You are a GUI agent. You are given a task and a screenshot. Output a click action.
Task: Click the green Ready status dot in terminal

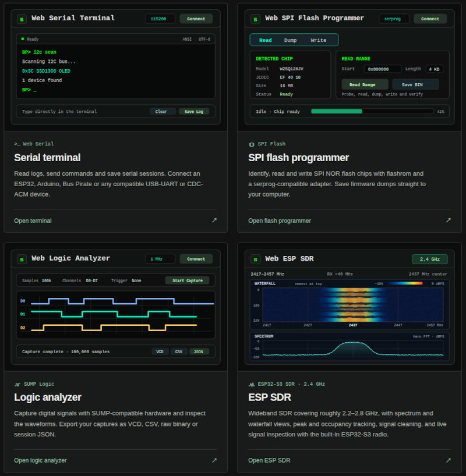23,39
